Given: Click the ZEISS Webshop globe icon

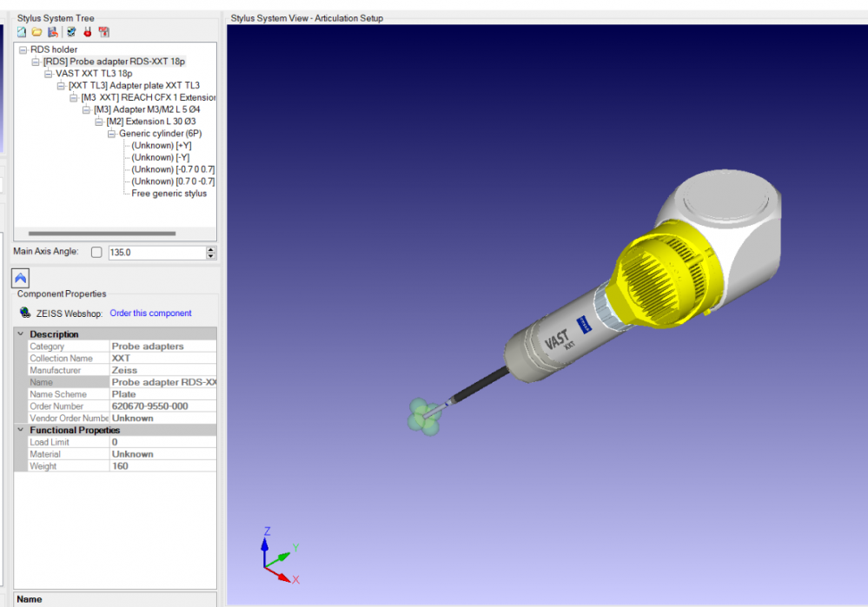Looking at the screenshot, I should [x=26, y=313].
